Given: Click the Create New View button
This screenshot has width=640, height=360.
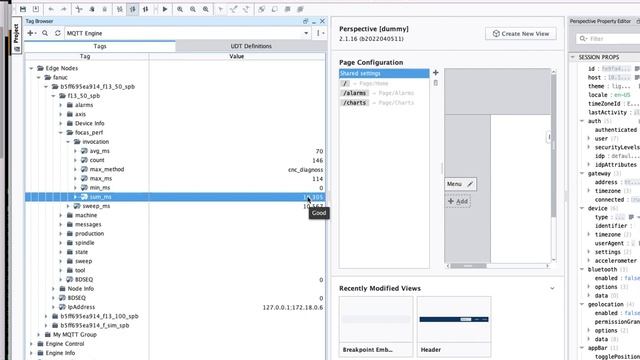Looking at the screenshot, I should click(521, 33).
